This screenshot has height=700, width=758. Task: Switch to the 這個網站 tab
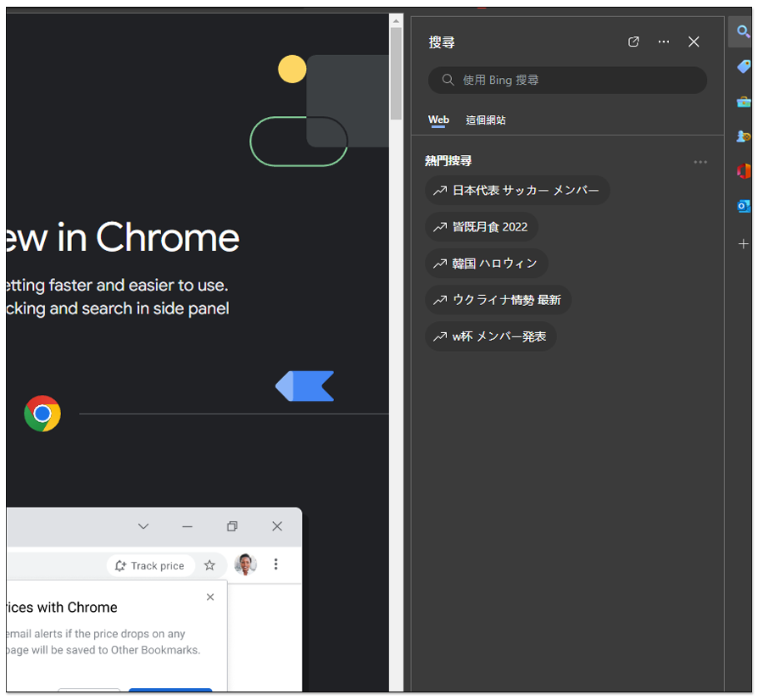[x=485, y=120]
